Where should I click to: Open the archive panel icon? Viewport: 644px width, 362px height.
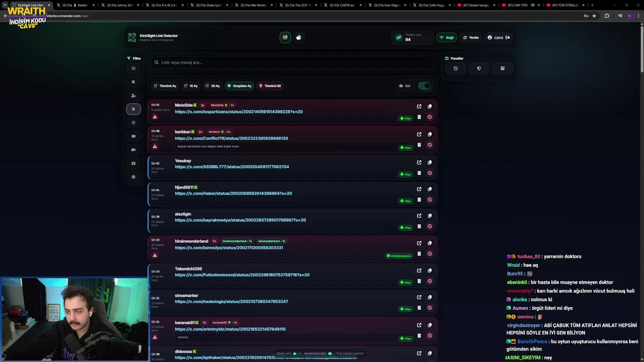tap(502, 68)
